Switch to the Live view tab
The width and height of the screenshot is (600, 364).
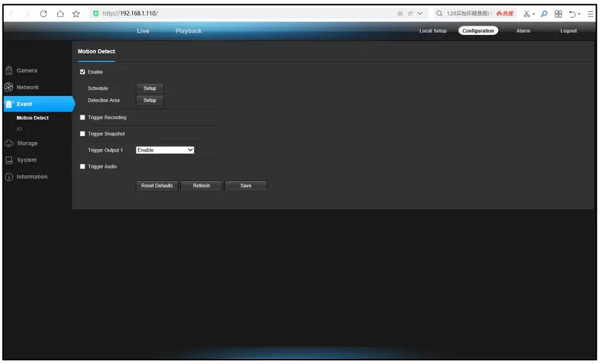pos(143,31)
